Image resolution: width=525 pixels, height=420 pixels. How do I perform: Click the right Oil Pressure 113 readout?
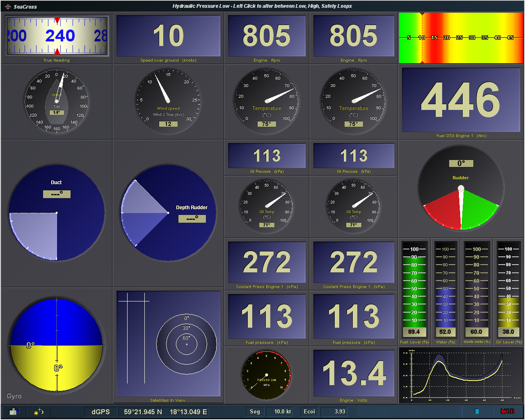(354, 156)
